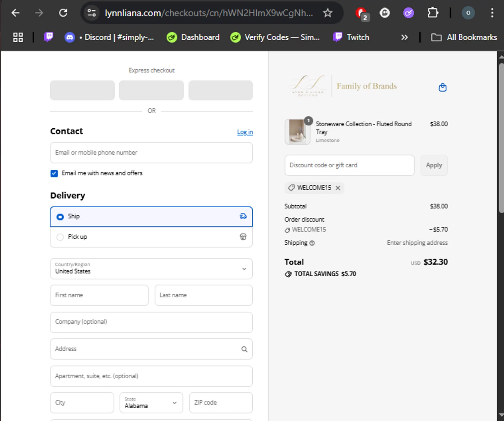This screenshot has height=421, width=504.
Task: Focus the City field
Action: click(82, 403)
